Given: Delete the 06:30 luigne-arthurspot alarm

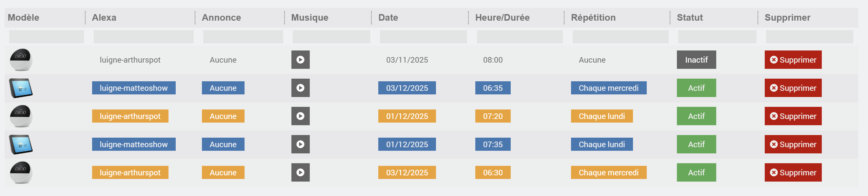Looking at the screenshot, I should [793, 172].
